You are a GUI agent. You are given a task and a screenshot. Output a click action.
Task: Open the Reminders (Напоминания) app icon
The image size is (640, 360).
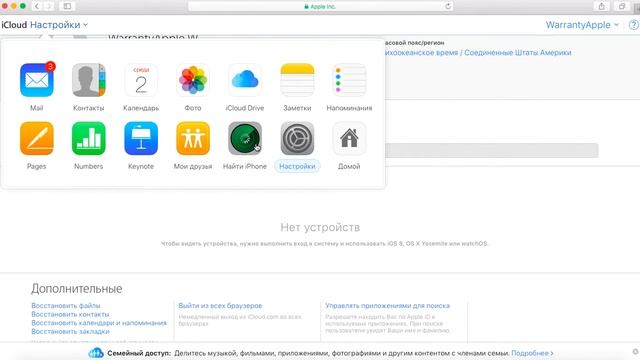pyautogui.click(x=349, y=80)
